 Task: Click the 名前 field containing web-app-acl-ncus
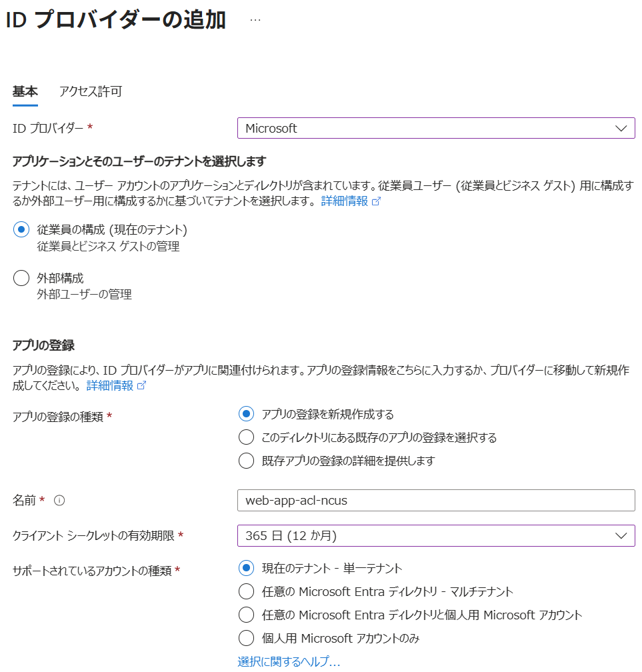click(436, 500)
